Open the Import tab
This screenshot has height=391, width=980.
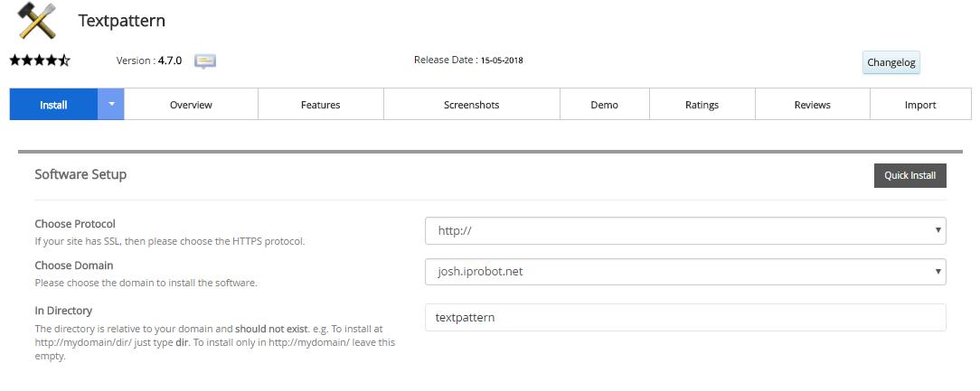(x=920, y=105)
